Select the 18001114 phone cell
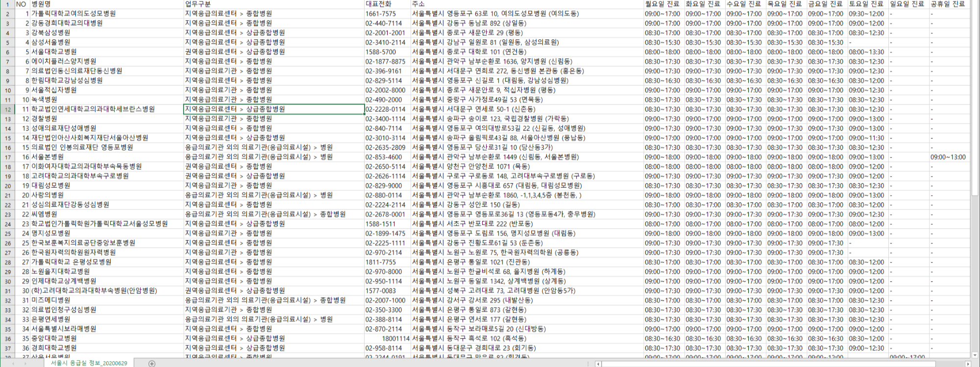This screenshot has width=980, height=367. [387, 339]
